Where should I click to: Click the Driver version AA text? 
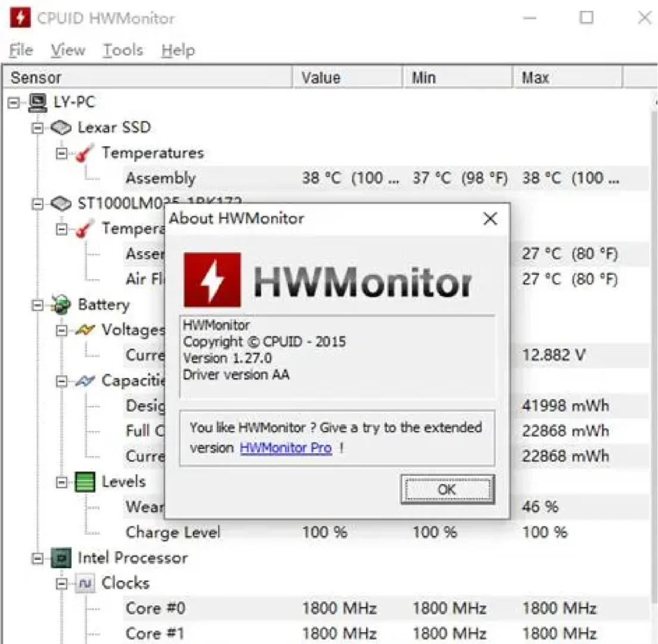pyautogui.click(x=236, y=374)
